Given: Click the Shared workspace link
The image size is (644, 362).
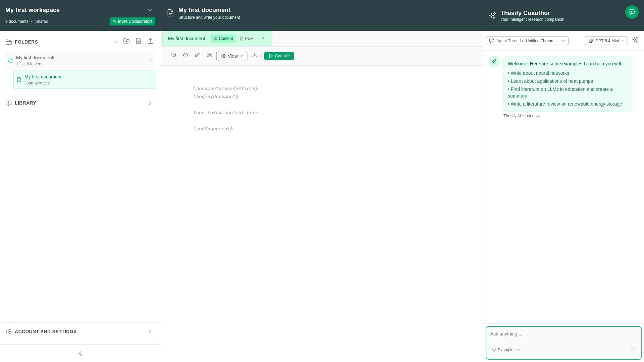Looking at the screenshot, I should pyautogui.click(x=42, y=21).
